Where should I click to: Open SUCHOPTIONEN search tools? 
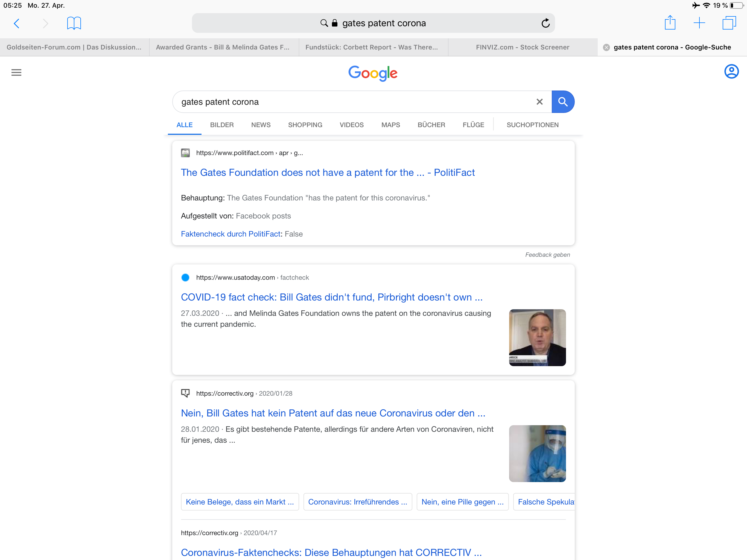(x=532, y=125)
